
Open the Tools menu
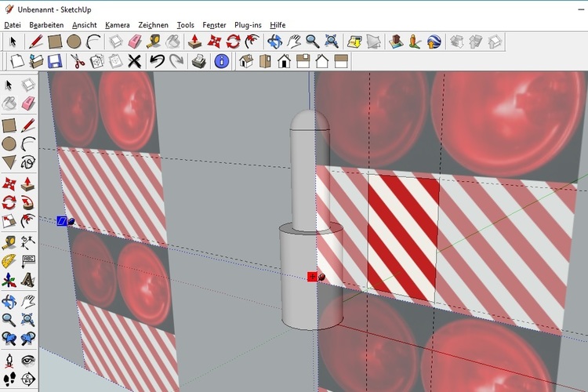coord(185,25)
